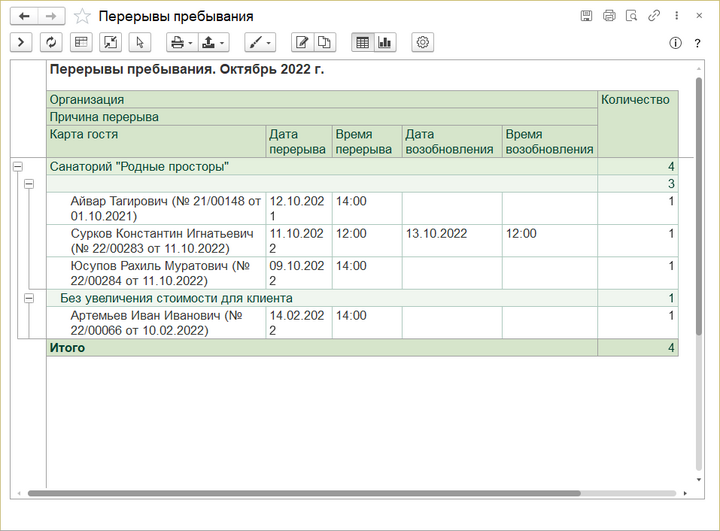
Task: Open the brush formatting dropdown
Action: pos(260,42)
